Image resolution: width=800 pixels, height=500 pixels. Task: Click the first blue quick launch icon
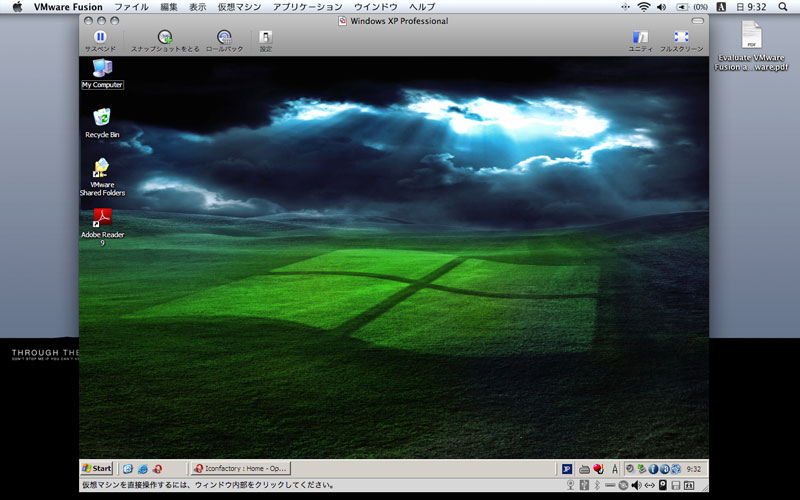point(128,468)
